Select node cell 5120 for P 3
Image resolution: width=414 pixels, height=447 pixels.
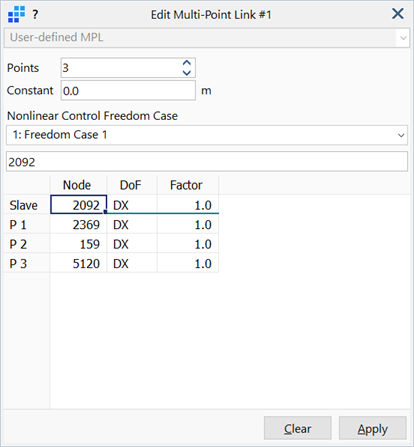point(78,263)
